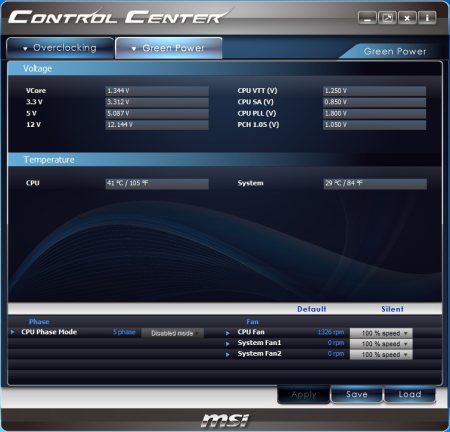This screenshot has width=450, height=432.
Task: Click the Save button
Action: tap(357, 395)
